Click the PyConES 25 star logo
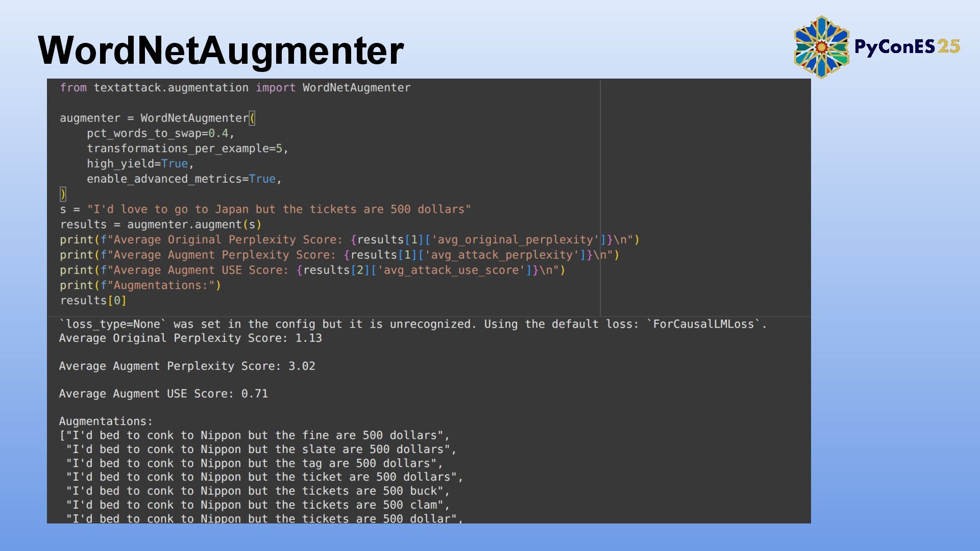The height and width of the screenshot is (551, 980). pyautogui.click(x=821, y=47)
